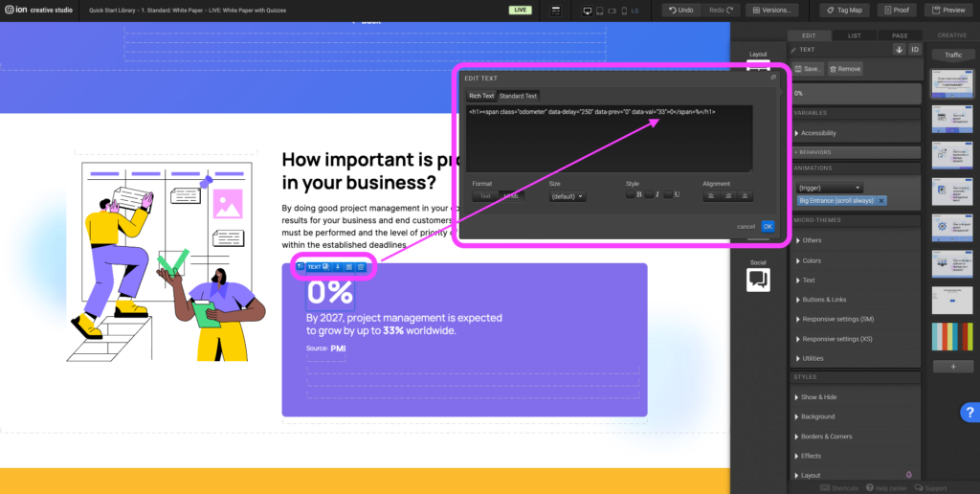The image size is (980, 494).
Task: Open the Size (default) dropdown
Action: tap(567, 196)
